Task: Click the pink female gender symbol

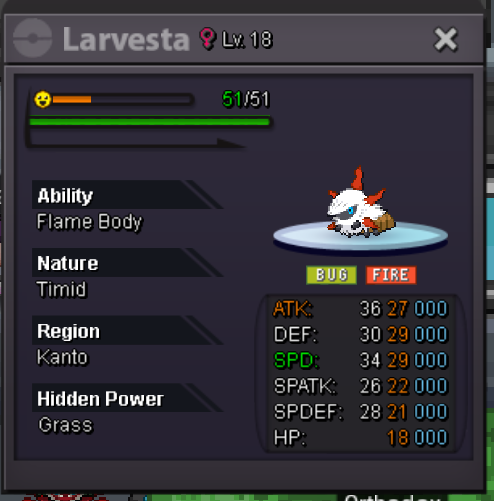Action: point(207,39)
